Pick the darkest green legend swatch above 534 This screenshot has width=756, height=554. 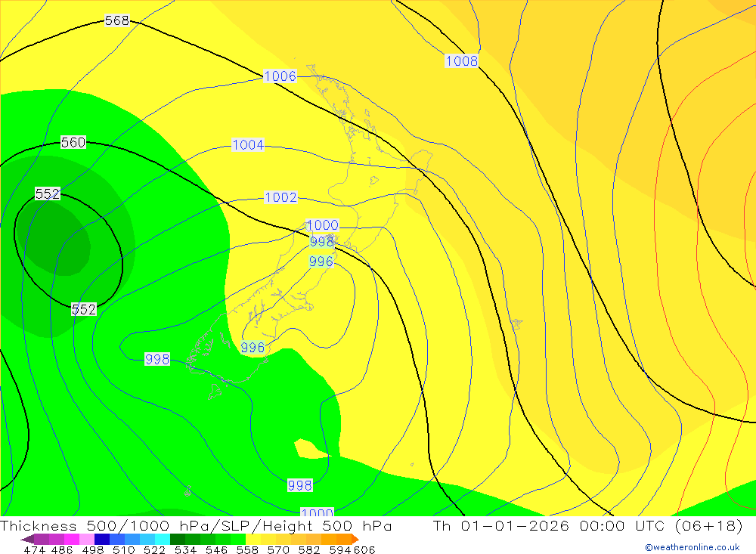pyautogui.click(x=178, y=539)
